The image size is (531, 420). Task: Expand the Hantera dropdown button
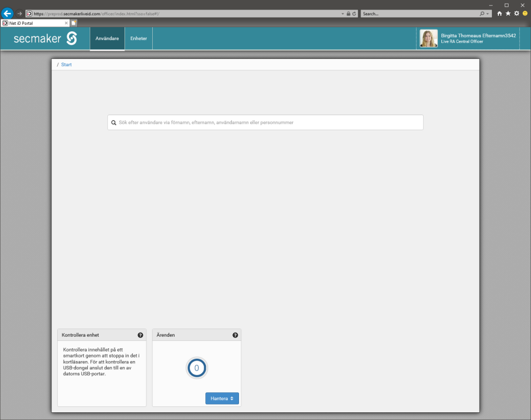[222, 399]
